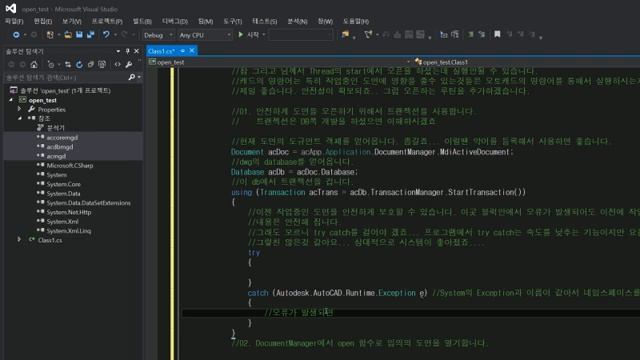The image size is (640, 360).
Task: Pin the Class1.cs tab
Action: [x=182, y=51]
